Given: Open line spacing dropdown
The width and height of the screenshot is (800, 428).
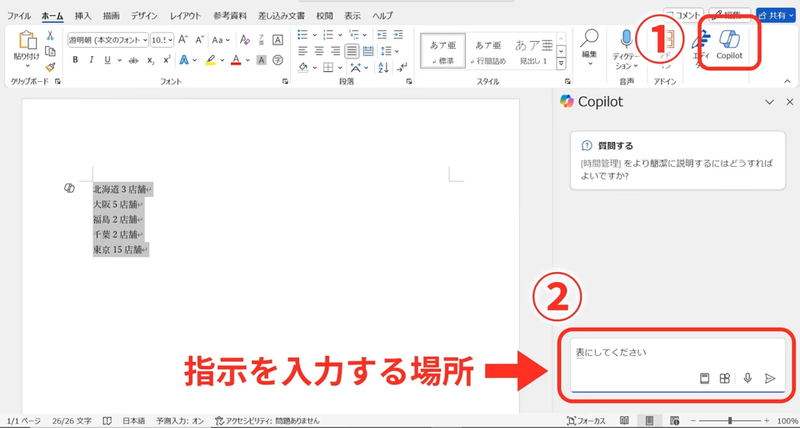Looking at the screenshot, I should pyautogui.click(x=390, y=51).
